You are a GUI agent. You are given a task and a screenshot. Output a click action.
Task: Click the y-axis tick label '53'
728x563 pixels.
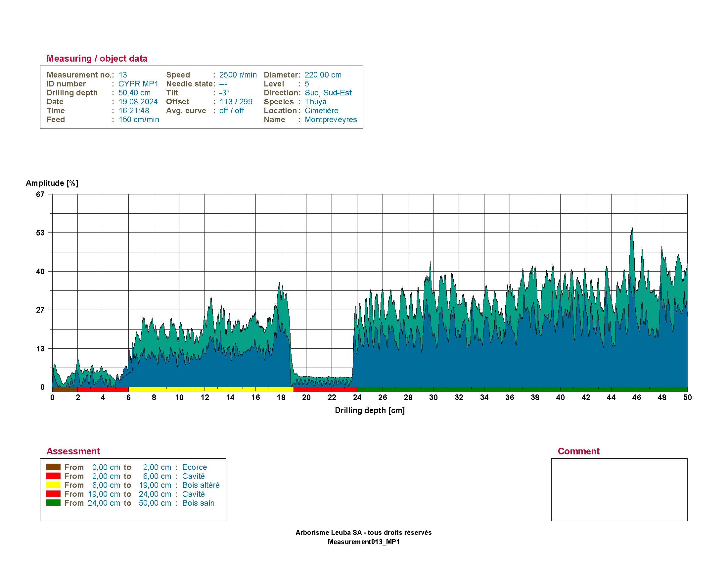coord(40,233)
